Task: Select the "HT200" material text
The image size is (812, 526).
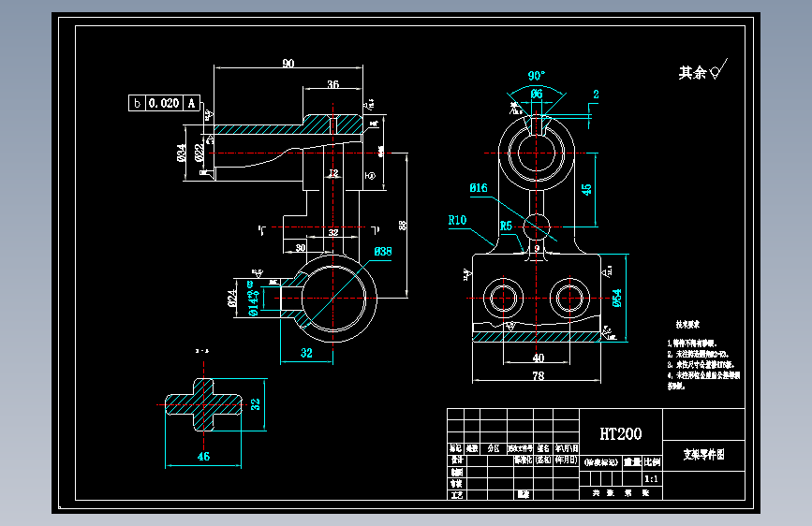Action: [621, 434]
